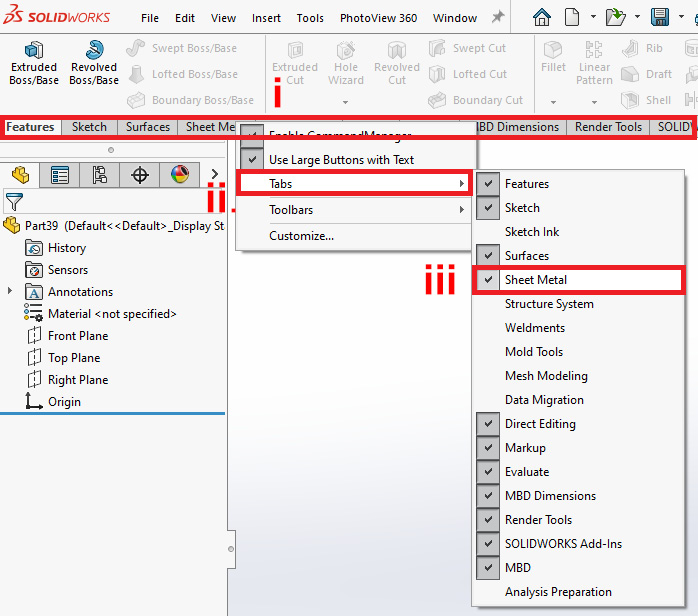
Task: Switch to the Sketch CommandManager tab
Action: point(89,127)
